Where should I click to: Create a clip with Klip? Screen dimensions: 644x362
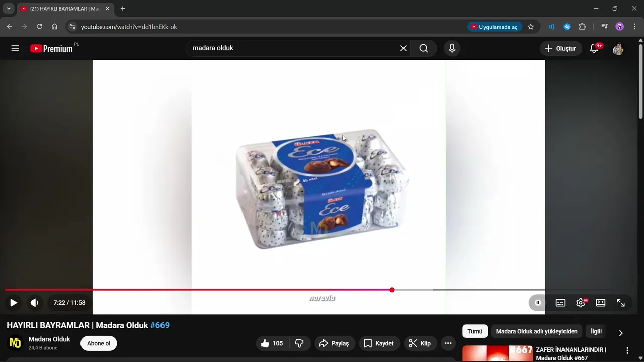[420, 343]
